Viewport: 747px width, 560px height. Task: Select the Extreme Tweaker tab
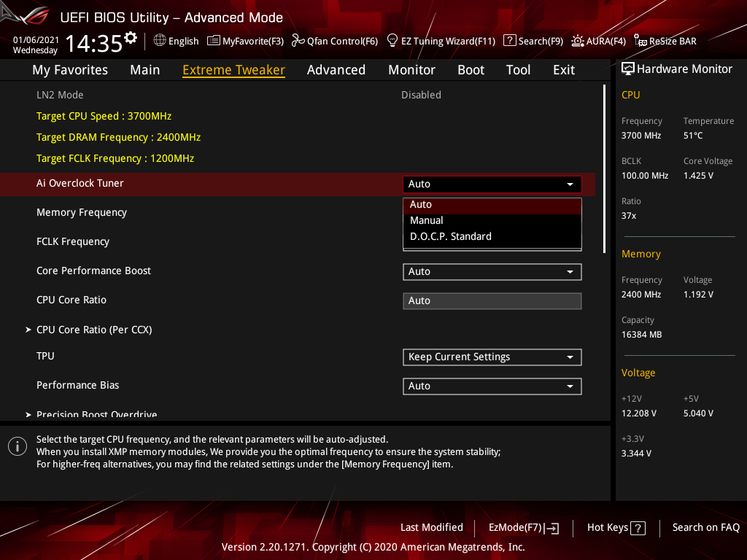tap(233, 70)
